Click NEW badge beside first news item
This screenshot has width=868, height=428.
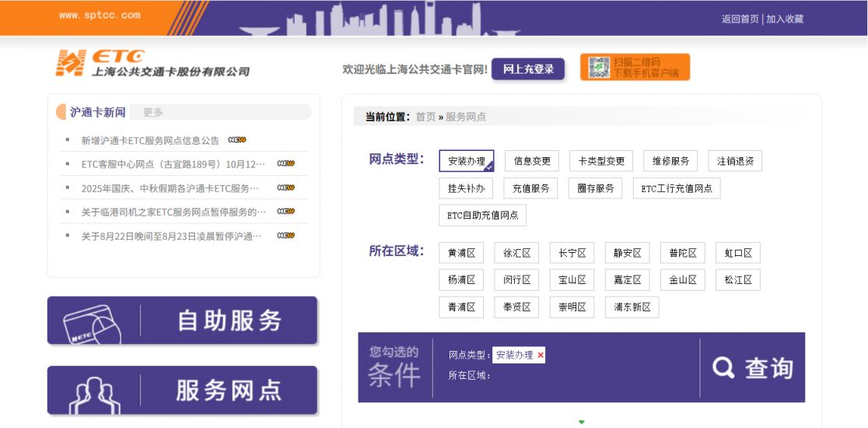click(237, 140)
